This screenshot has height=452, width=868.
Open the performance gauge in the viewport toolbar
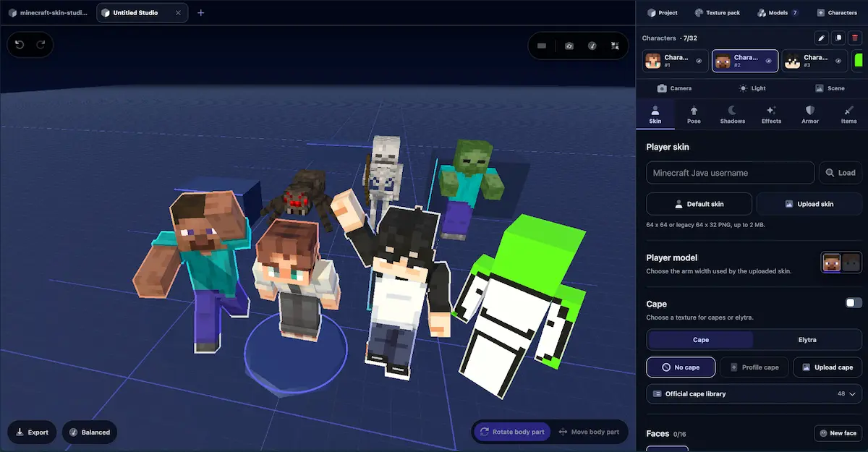pyautogui.click(x=592, y=46)
